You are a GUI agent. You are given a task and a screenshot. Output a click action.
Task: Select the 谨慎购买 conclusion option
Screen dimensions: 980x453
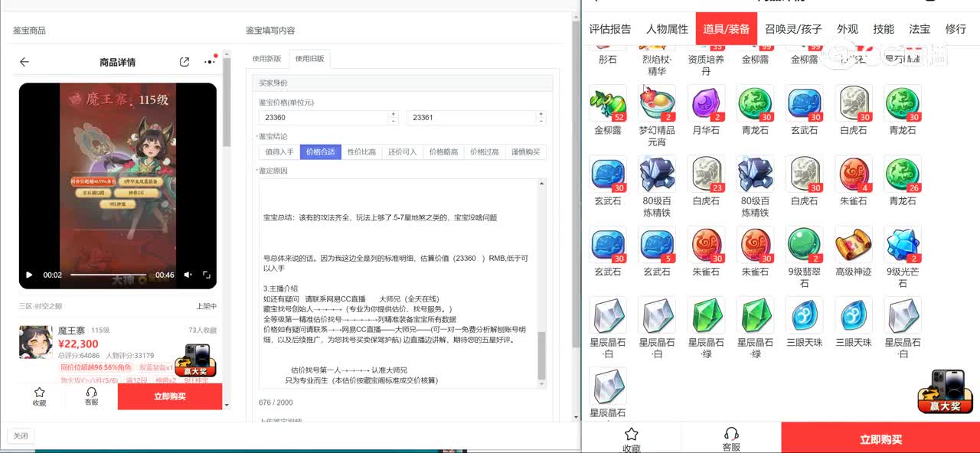526,152
